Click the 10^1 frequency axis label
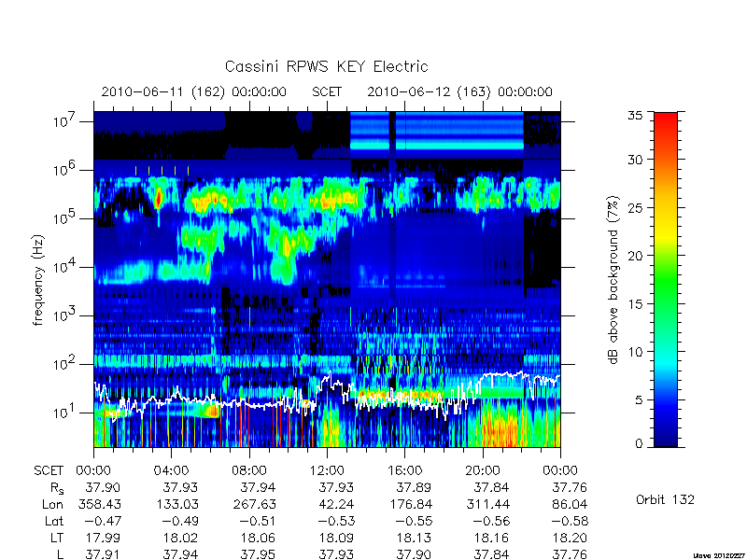747x560 pixels. pyautogui.click(x=65, y=412)
